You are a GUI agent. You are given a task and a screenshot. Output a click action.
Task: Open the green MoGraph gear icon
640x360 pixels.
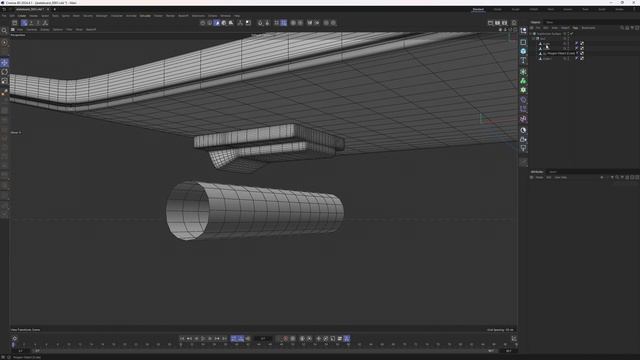[523, 90]
